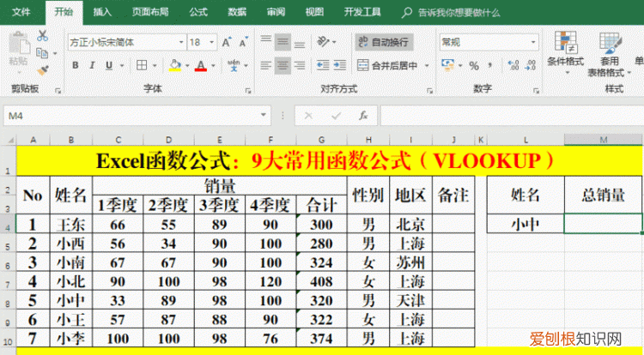Click the formula bar confirm checkmark
Viewport: 644px width, 355px height.
pos(336,116)
